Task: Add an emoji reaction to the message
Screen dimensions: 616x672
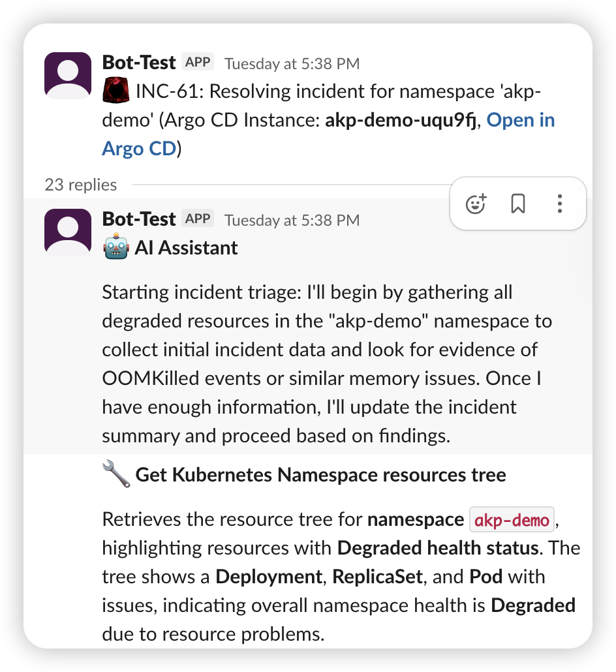Action: click(476, 204)
